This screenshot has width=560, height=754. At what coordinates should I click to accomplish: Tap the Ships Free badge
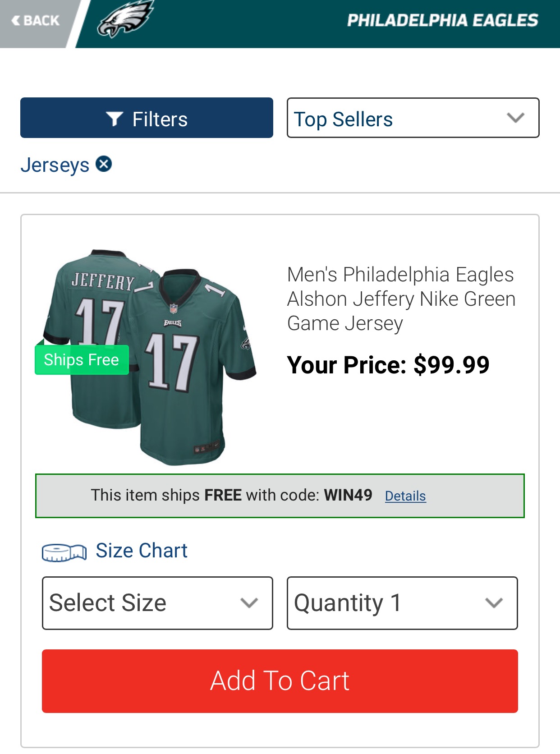click(82, 360)
